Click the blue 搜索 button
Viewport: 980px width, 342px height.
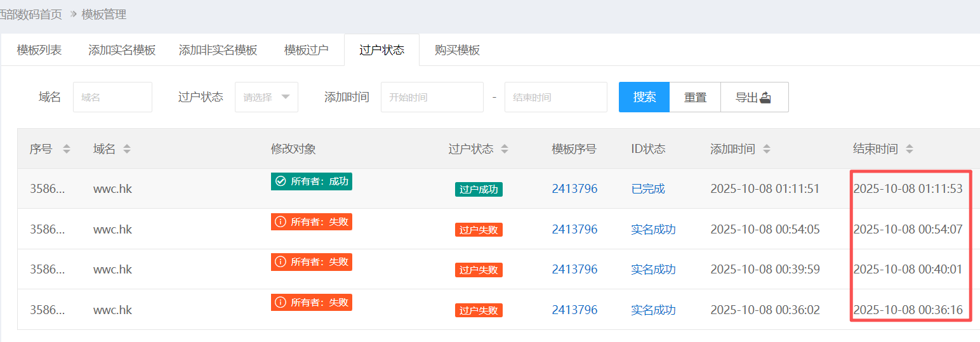tap(644, 97)
